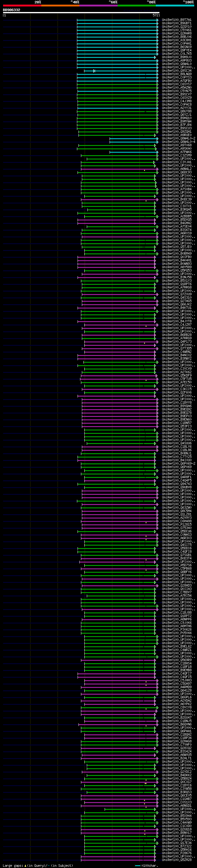Open hit UniRef100_Q8W4L0-2

[x=179, y=139]
